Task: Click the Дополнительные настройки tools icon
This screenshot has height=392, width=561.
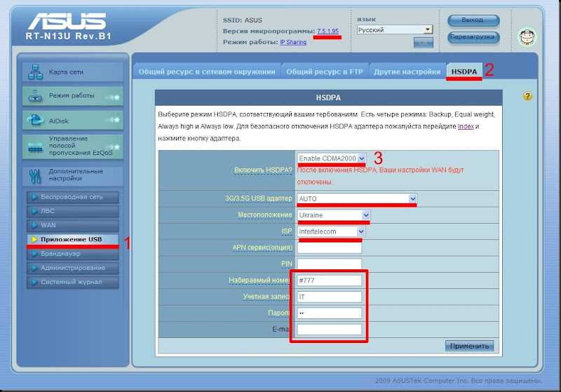Action: 35,175
